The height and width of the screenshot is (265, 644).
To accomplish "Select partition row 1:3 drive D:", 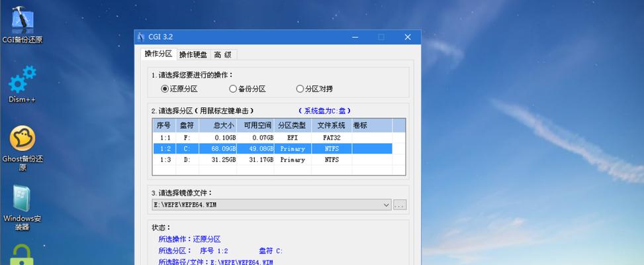I will pyautogui.click(x=273, y=160).
